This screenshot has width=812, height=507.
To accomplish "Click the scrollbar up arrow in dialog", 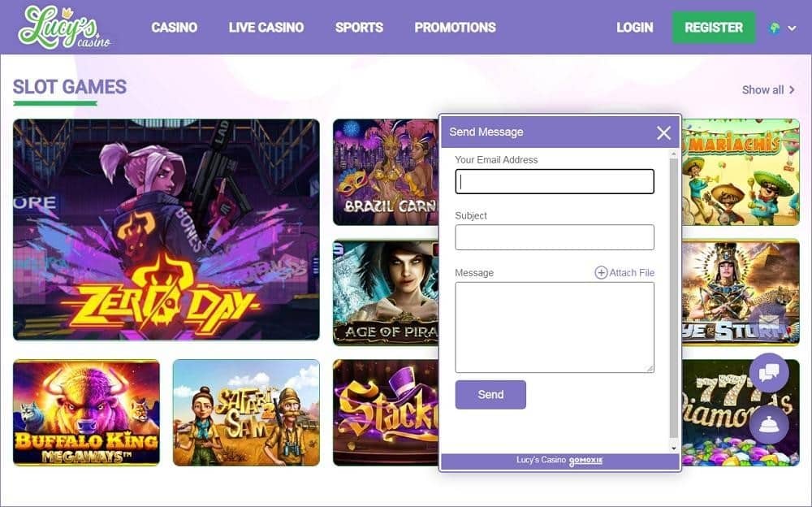I will (674, 154).
